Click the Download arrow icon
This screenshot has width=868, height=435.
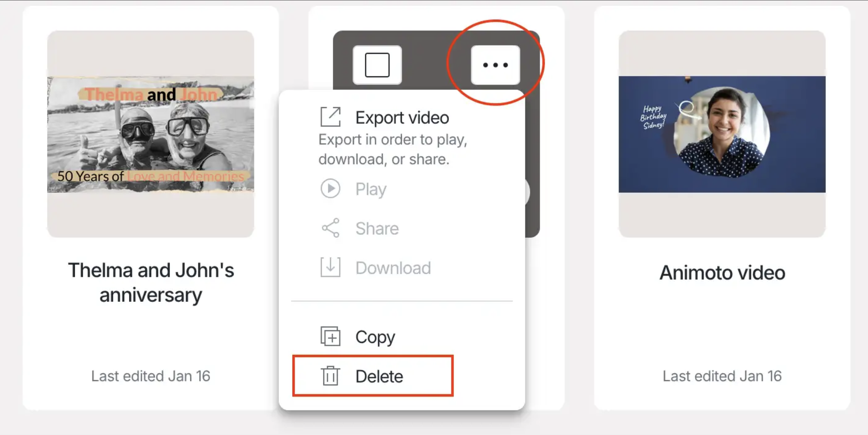pos(330,267)
